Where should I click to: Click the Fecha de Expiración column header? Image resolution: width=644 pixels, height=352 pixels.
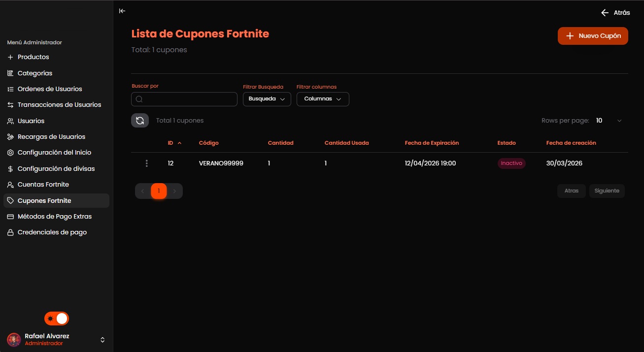click(x=432, y=143)
